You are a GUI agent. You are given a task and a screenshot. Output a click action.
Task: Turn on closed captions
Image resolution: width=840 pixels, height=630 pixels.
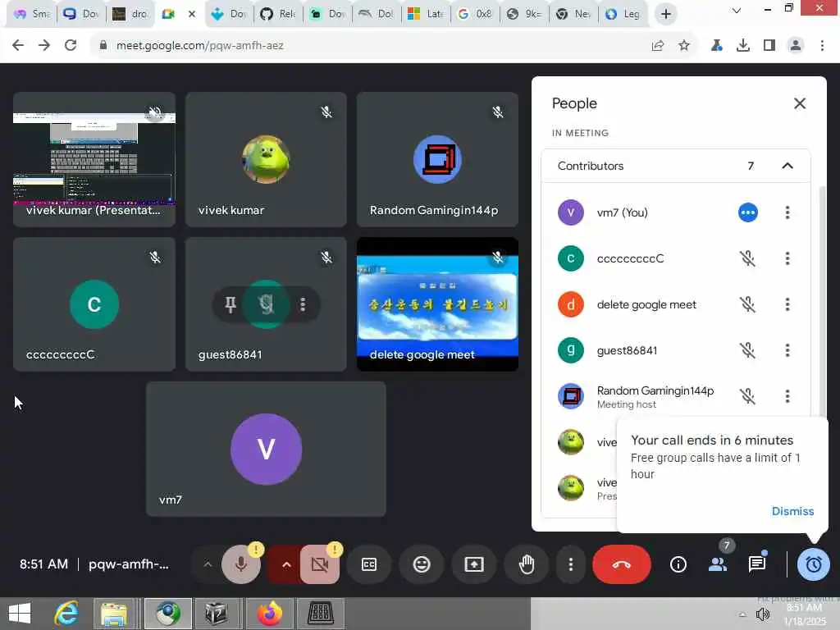(x=369, y=564)
